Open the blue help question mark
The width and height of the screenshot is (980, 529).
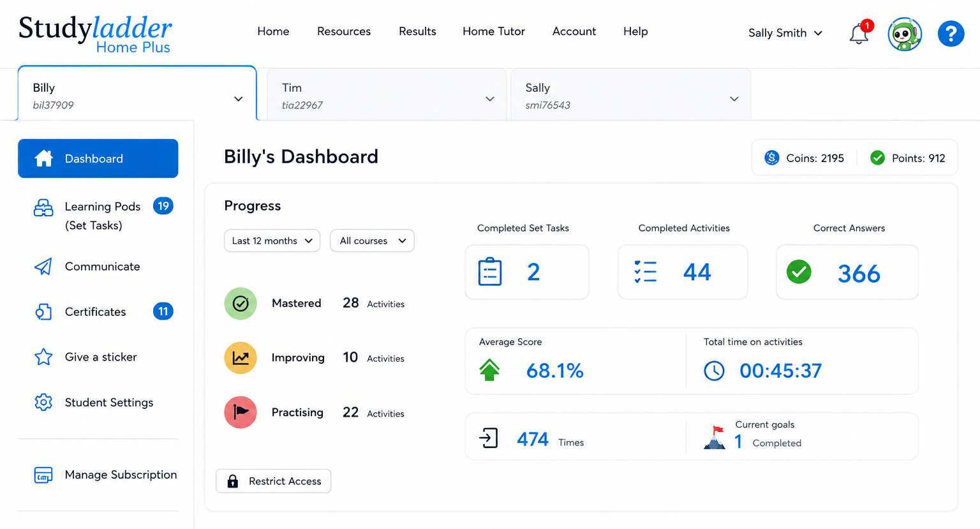(x=951, y=34)
